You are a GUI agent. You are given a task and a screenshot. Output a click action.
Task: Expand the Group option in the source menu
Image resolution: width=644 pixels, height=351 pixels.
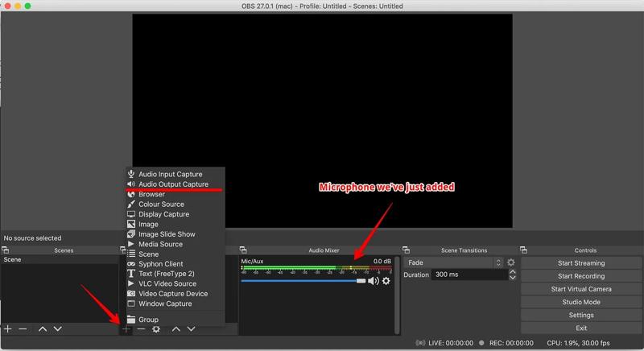click(148, 320)
